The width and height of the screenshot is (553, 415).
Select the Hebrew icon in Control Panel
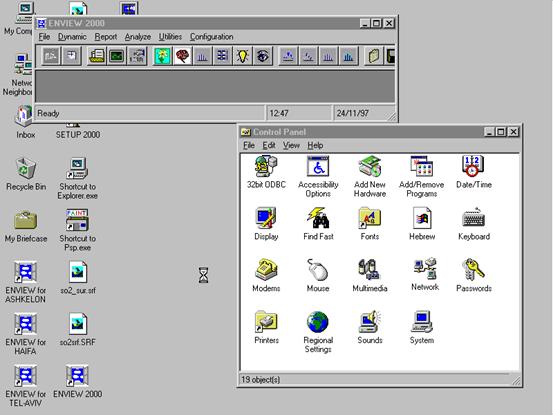point(422,224)
